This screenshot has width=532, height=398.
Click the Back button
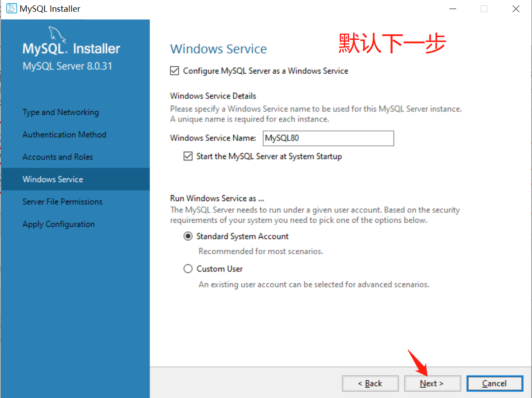370,384
